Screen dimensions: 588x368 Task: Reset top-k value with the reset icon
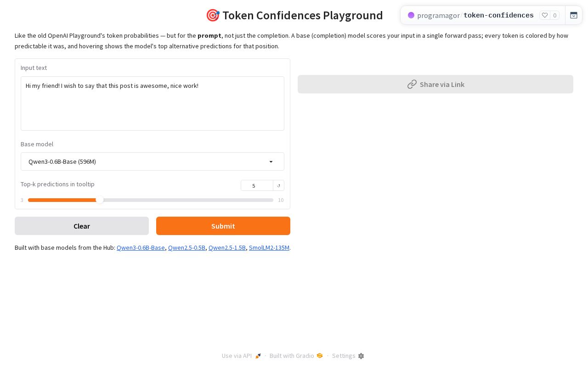[278, 185]
